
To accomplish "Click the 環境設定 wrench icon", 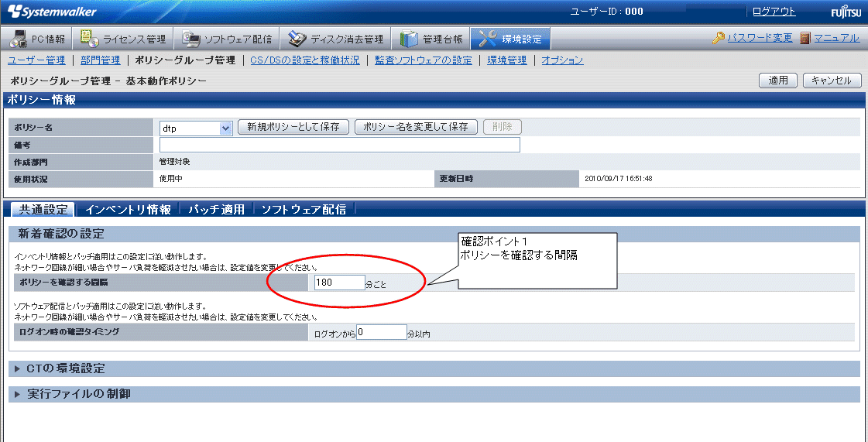I will (488, 38).
